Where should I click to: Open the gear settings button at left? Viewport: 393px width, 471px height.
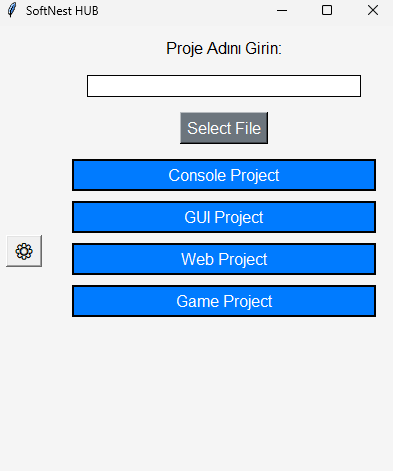(24, 251)
